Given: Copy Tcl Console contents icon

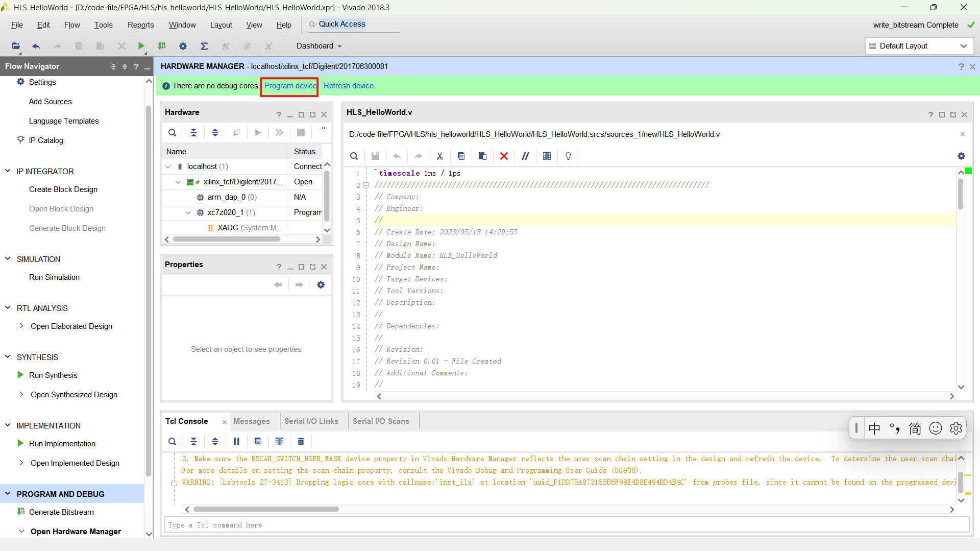Looking at the screenshot, I should (258, 442).
